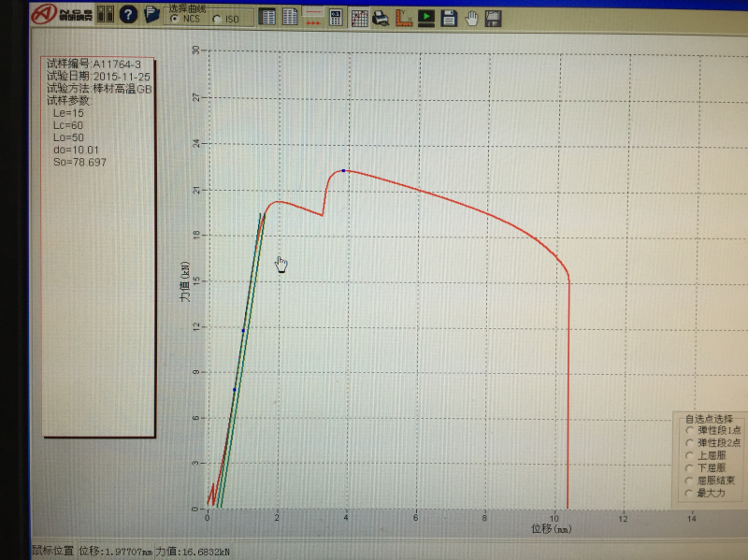Select the 弹性段2点 radio option
Viewport: 748px width, 560px height.
pyautogui.click(x=689, y=443)
